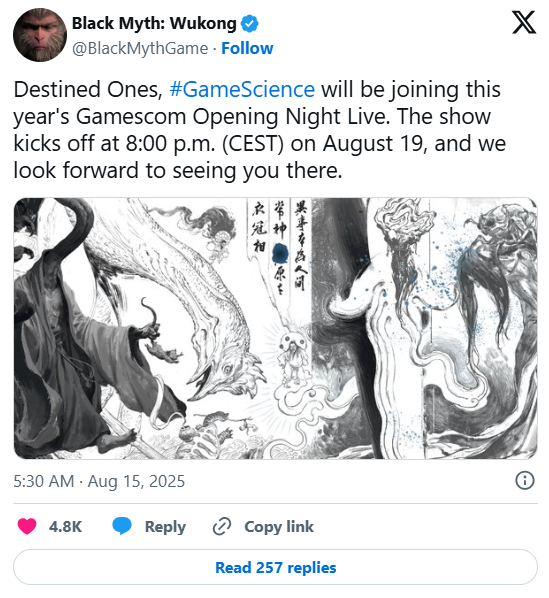Open the #GameScience hashtag link
This screenshot has height=598, width=549.
click(x=242, y=89)
